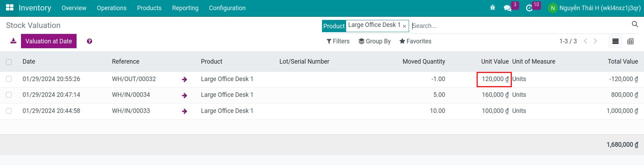Open stock move arrow for WH/OUT/00032
The height and width of the screenshot is (165, 644).
184,79
